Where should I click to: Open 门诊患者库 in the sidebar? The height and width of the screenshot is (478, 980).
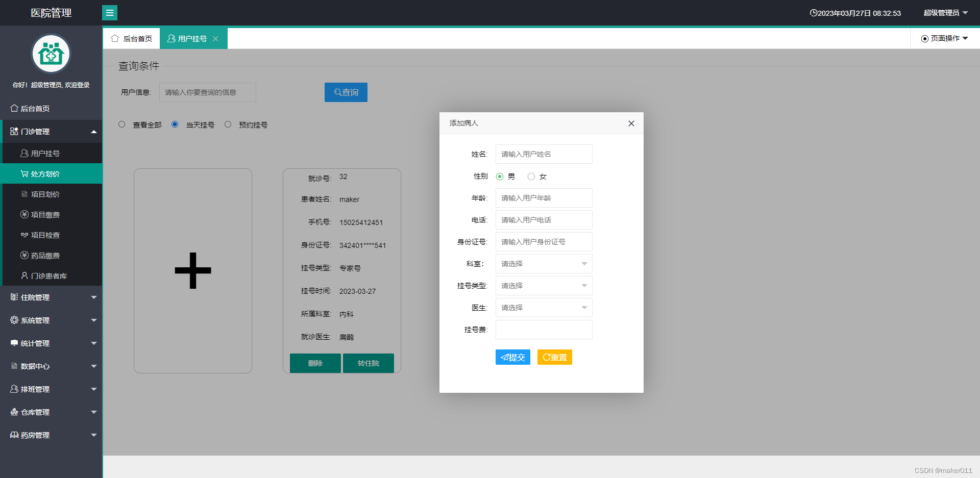pos(51,275)
